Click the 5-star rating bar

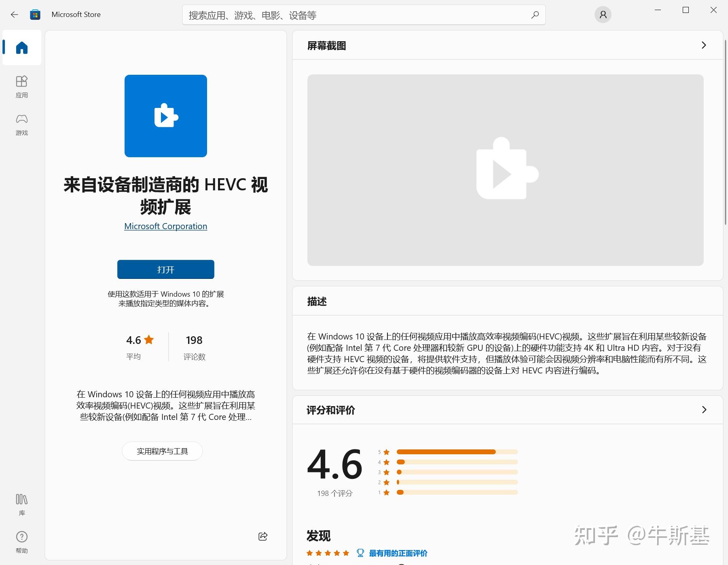pyautogui.click(x=457, y=452)
